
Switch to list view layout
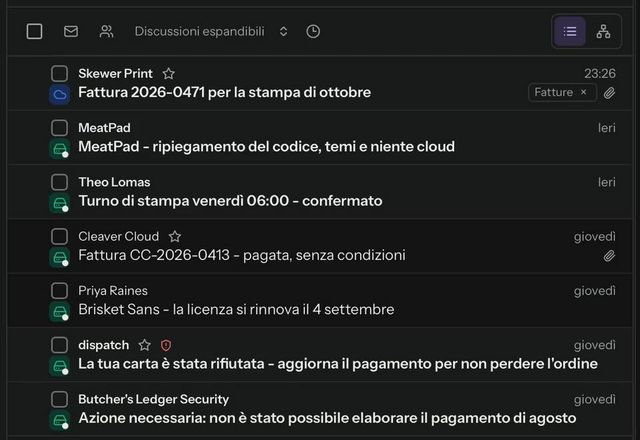tap(570, 31)
